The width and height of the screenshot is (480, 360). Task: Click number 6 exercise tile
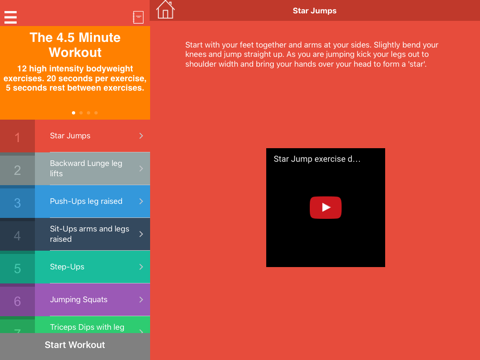pos(17,299)
